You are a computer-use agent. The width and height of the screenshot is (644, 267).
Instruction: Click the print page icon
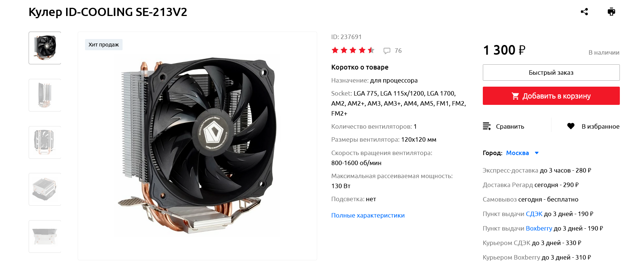pos(611,12)
